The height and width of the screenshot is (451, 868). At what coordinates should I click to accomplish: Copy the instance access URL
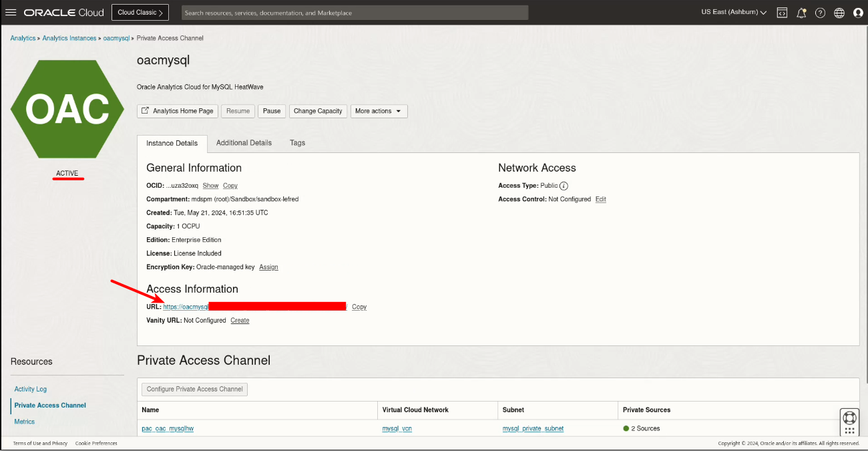tap(359, 307)
